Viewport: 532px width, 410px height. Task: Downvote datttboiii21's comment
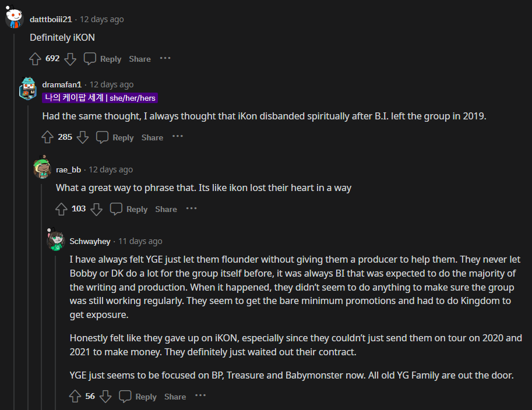(70, 58)
